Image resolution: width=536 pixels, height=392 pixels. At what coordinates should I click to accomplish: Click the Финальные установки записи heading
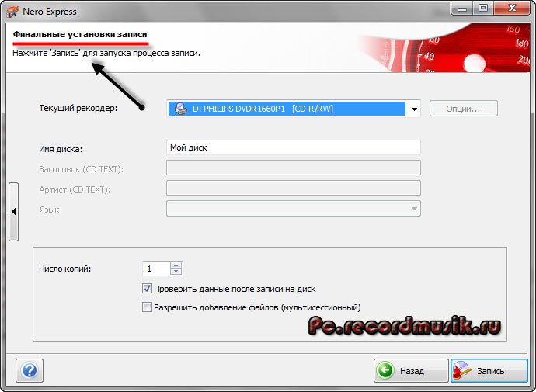tap(80, 34)
